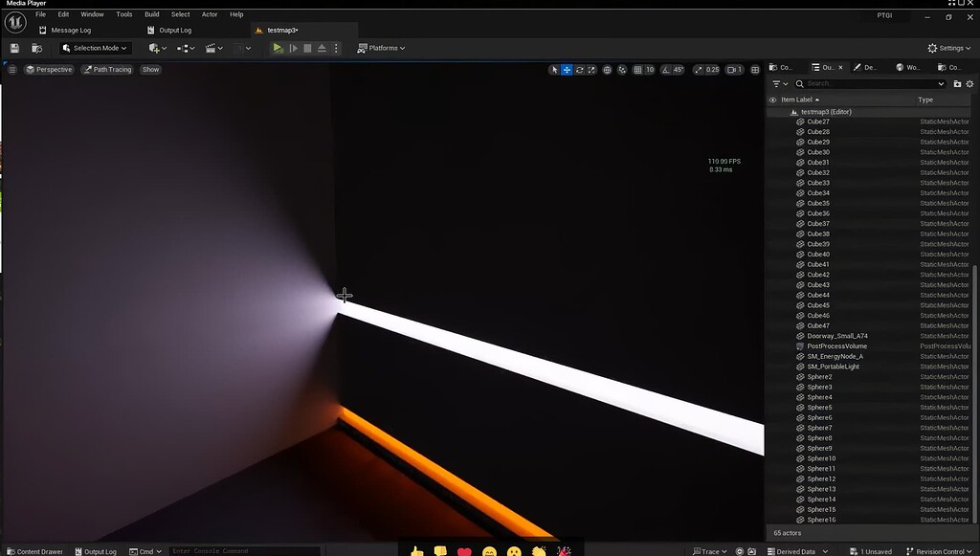Toggle grid snapping set to 10
The image size is (980, 556).
click(641, 69)
